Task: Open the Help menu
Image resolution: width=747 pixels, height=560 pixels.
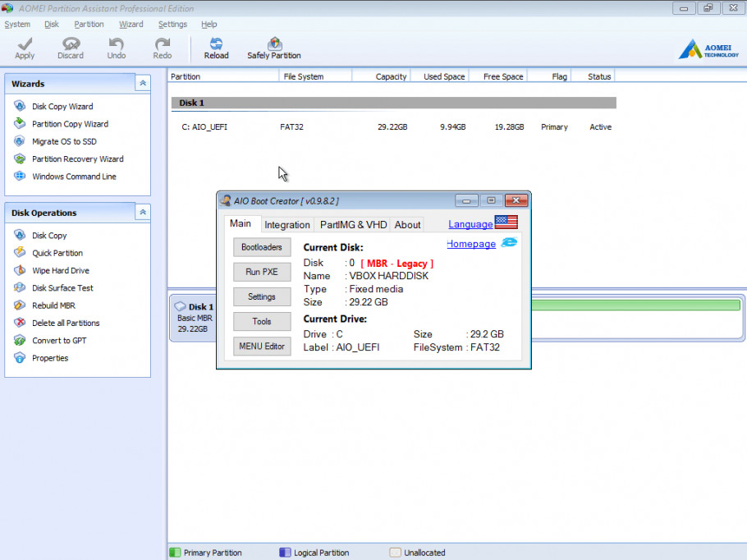Action: [x=209, y=25]
